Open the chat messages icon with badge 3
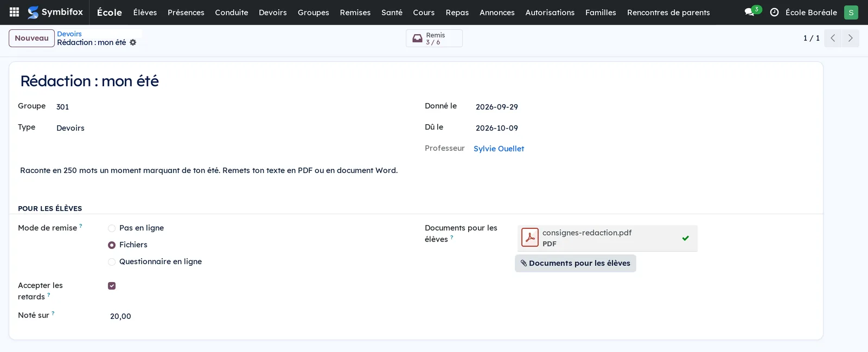This screenshot has width=868, height=352. click(752, 11)
